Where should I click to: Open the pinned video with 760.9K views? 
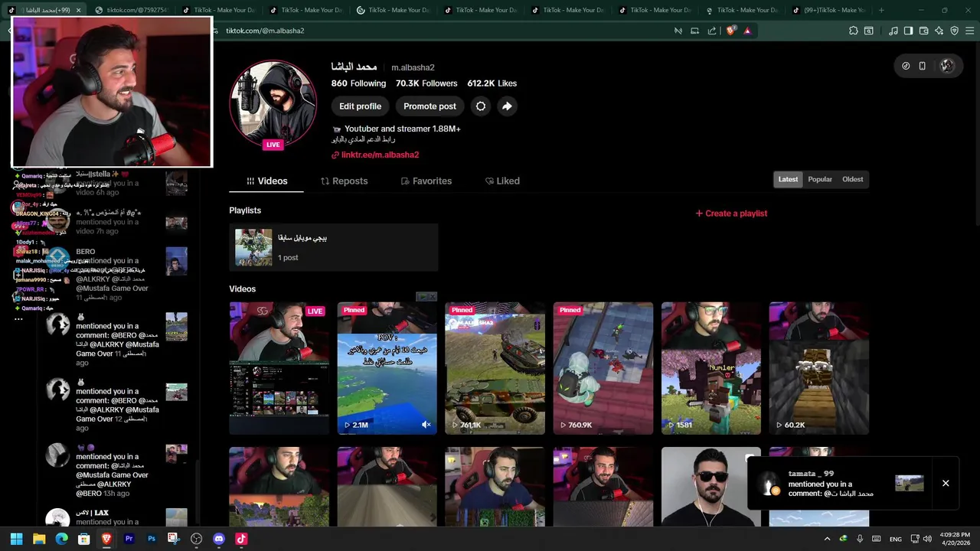tap(603, 368)
